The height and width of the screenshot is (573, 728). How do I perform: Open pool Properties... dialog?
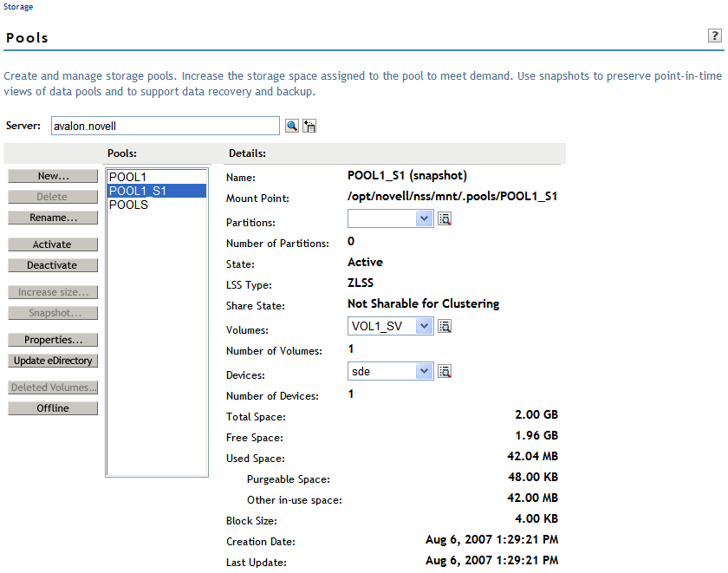(x=53, y=340)
